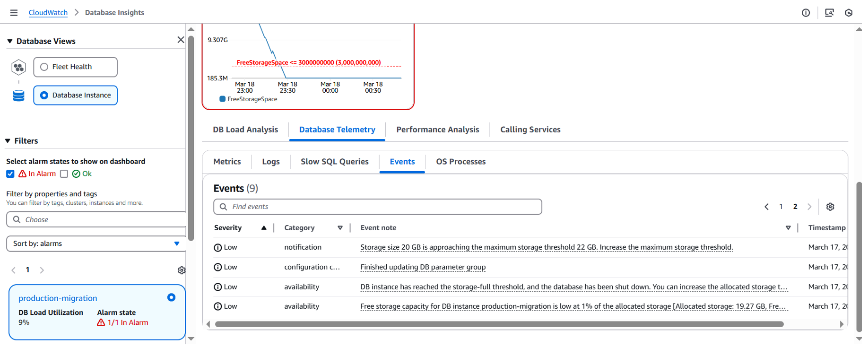The height and width of the screenshot is (348, 868).
Task: Click the Database Instance cylinder icon
Action: tap(18, 96)
